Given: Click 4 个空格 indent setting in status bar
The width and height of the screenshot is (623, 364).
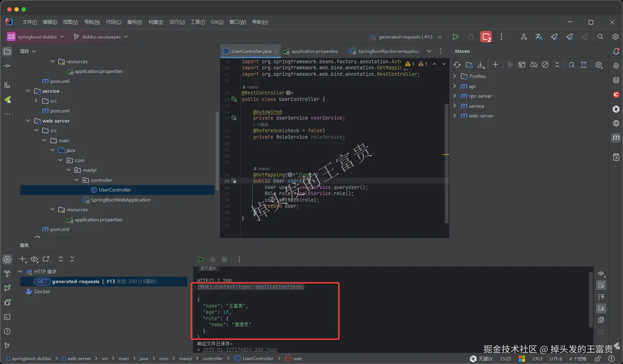Looking at the screenshot, I should point(578,359).
